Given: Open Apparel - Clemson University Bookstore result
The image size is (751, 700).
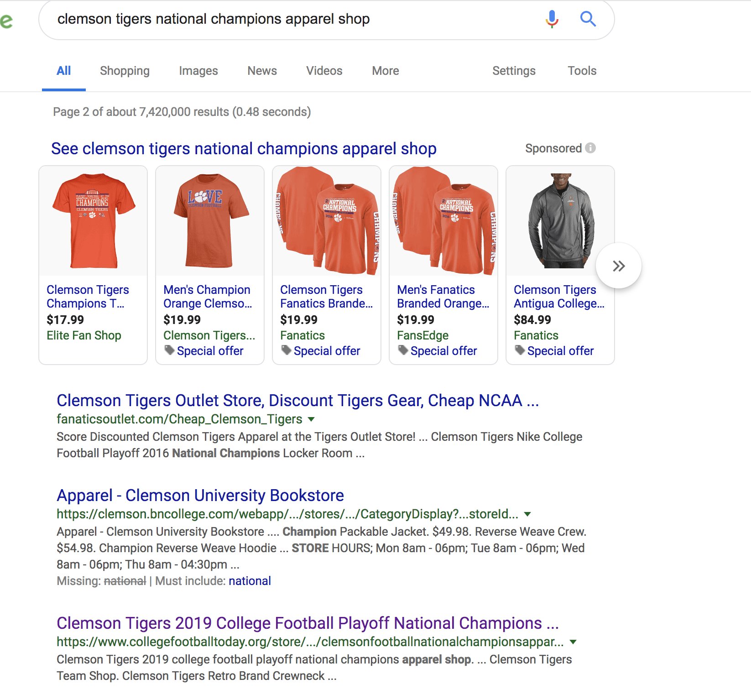Looking at the screenshot, I should click(x=200, y=495).
